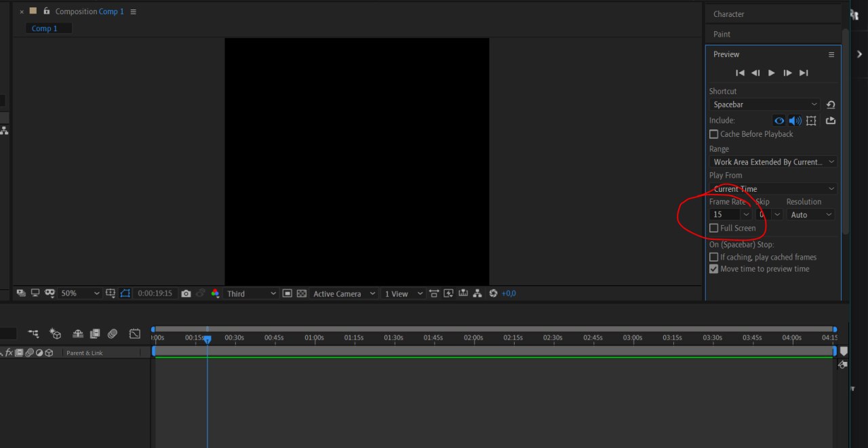Open the Fast Previews lightning icon

click(448, 293)
